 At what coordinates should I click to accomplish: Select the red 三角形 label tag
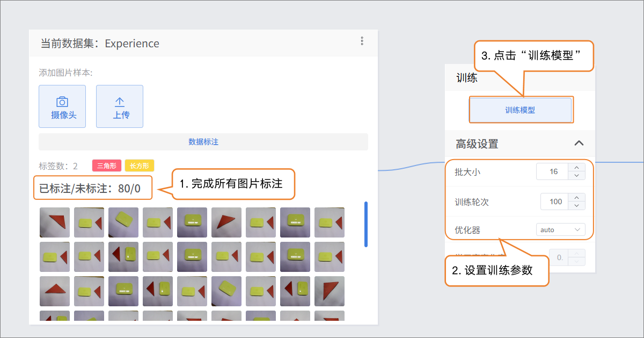107,166
